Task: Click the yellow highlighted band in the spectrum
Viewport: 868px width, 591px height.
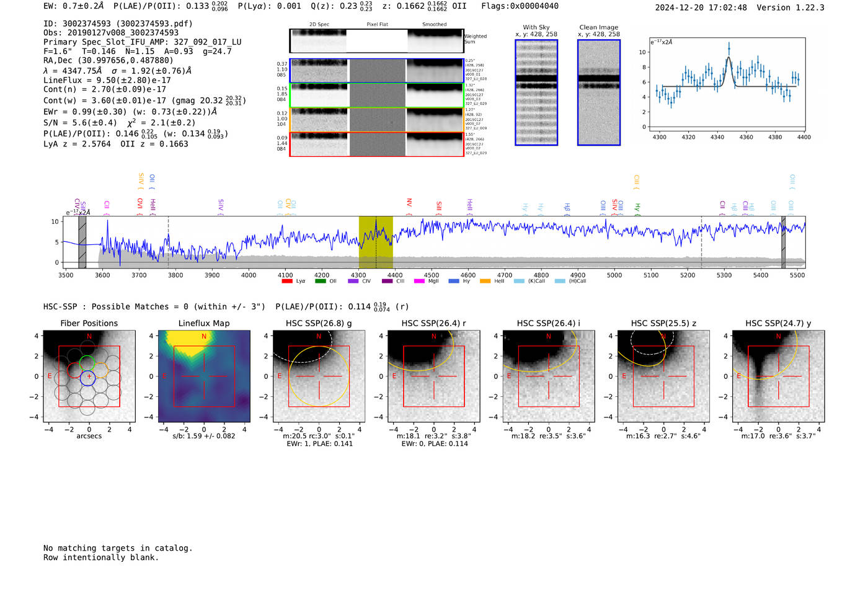Action: click(x=376, y=242)
